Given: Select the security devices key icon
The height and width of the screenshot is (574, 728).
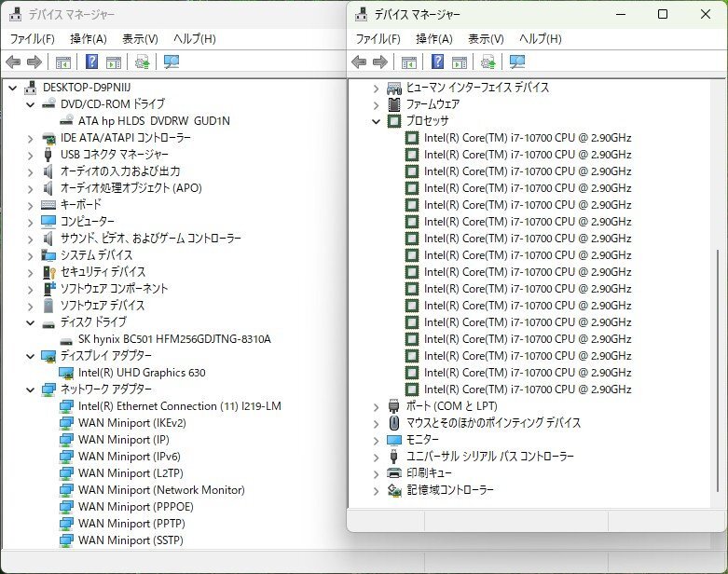Looking at the screenshot, I should [48, 272].
